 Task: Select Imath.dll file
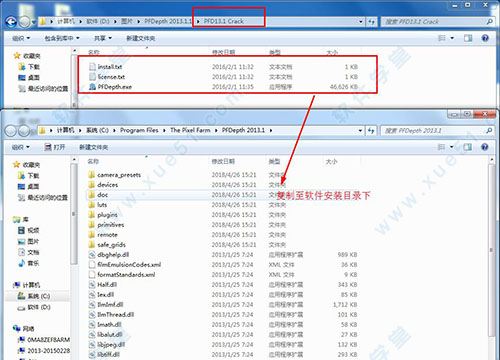pyautogui.click(x=105, y=325)
